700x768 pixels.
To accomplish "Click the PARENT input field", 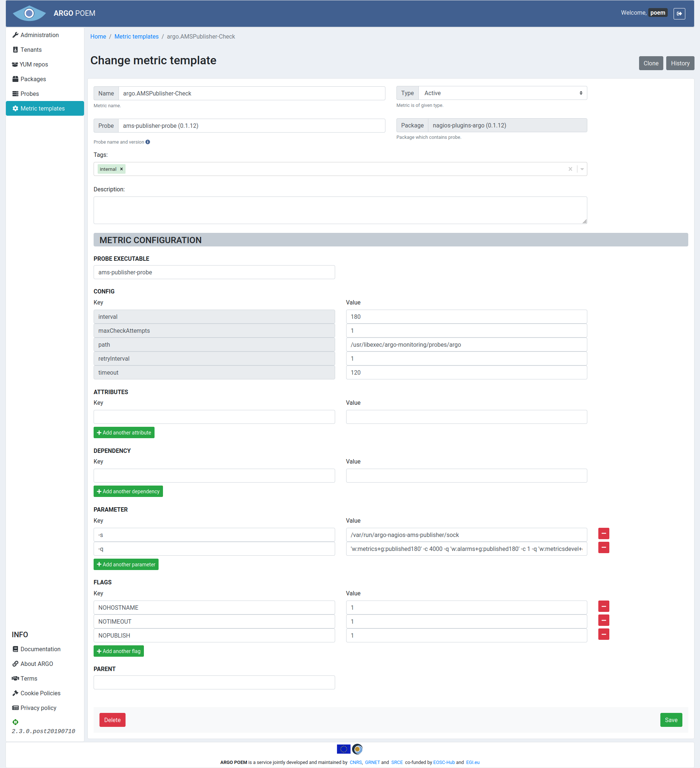I will coord(214,682).
